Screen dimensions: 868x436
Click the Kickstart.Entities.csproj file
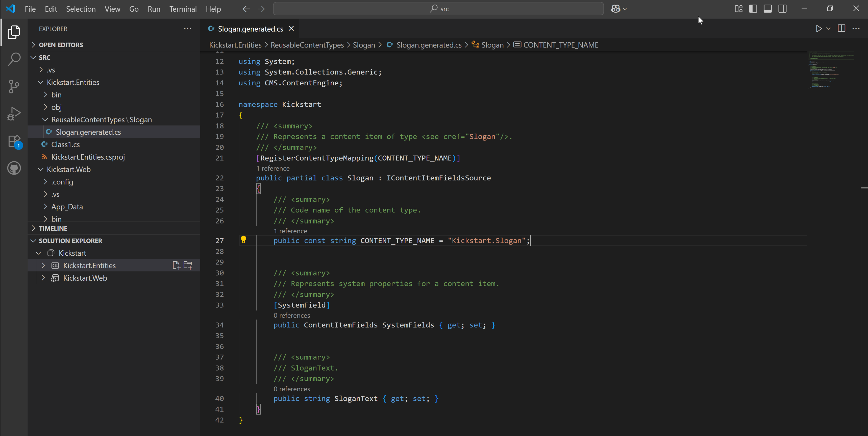(88, 157)
